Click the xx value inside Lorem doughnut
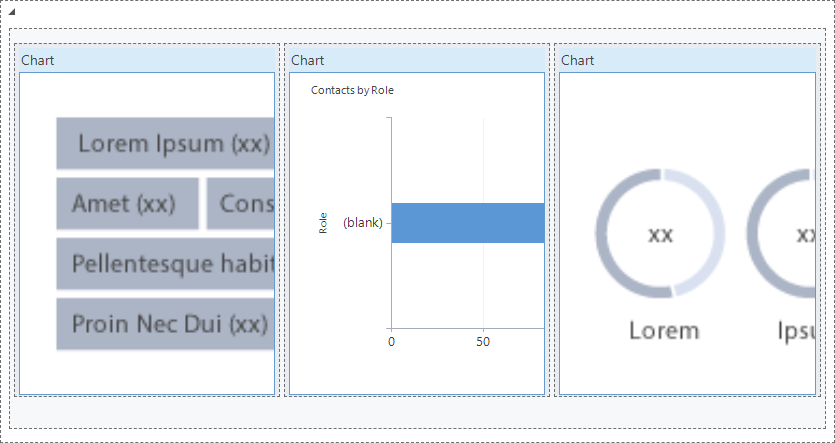 tap(660, 234)
